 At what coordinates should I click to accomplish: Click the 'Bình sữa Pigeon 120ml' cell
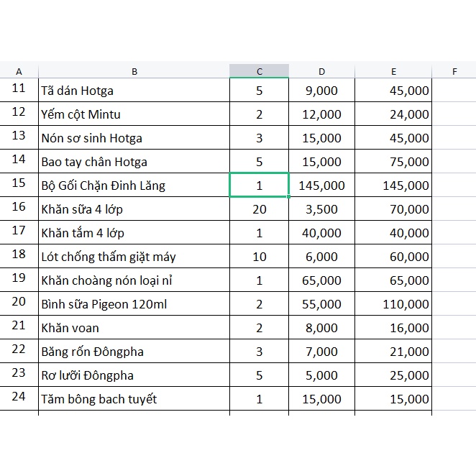(x=134, y=304)
